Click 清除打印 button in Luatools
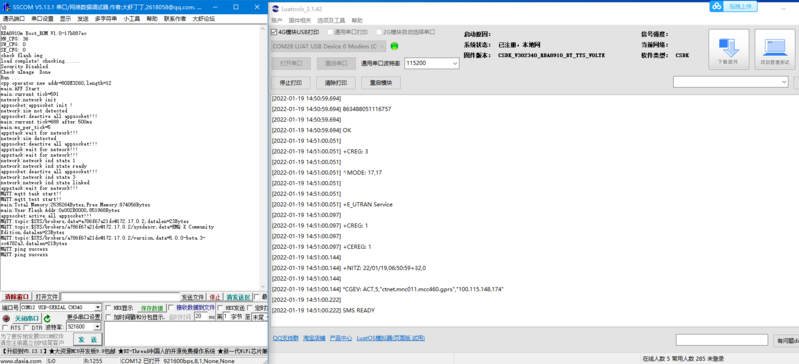 point(335,83)
